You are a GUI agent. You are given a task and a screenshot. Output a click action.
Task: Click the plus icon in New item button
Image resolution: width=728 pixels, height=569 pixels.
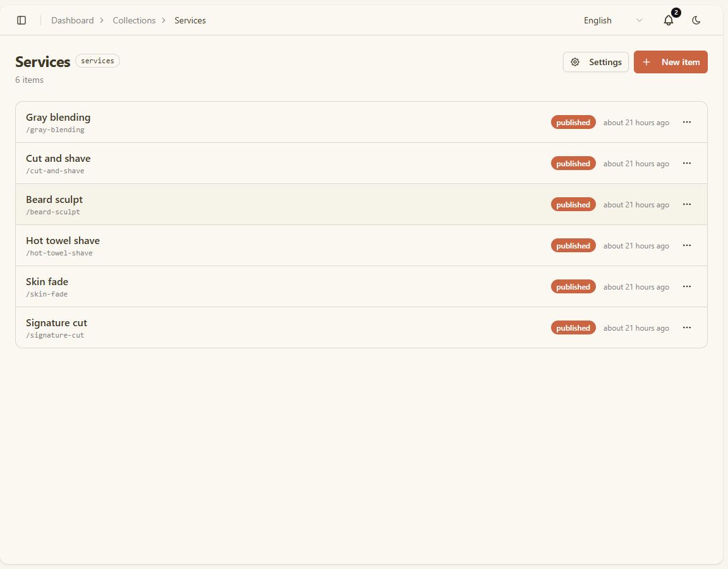click(x=646, y=62)
